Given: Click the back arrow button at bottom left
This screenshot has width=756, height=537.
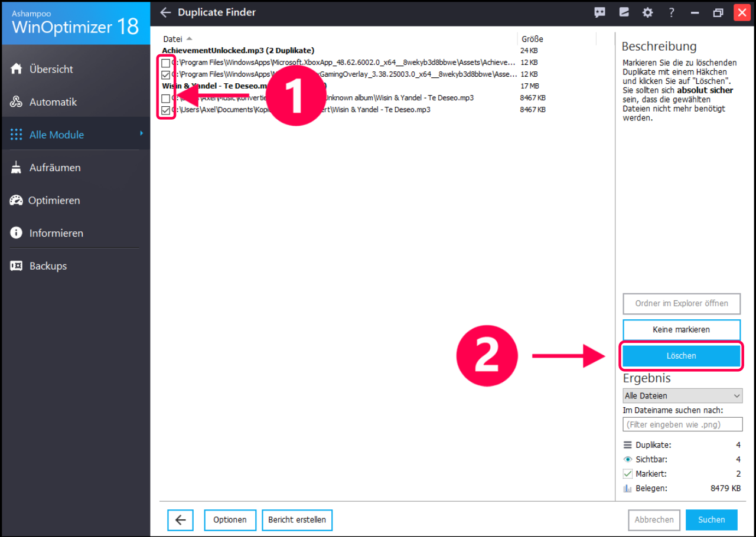Looking at the screenshot, I should pyautogui.click(x=181, y=520).
